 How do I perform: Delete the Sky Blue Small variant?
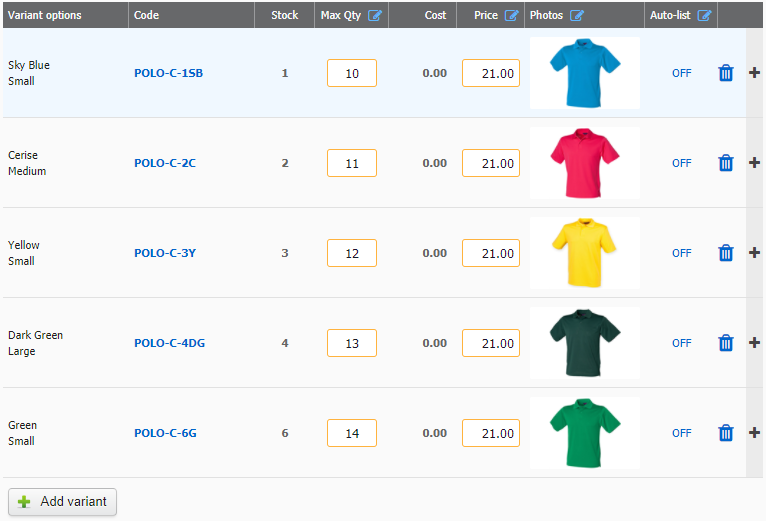point(726,73)
